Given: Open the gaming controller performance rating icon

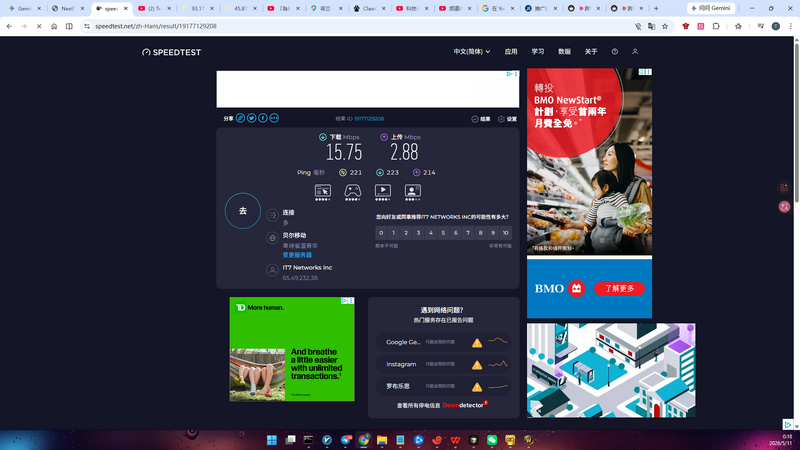Looking at the screenshot, I should pos(353,192).
